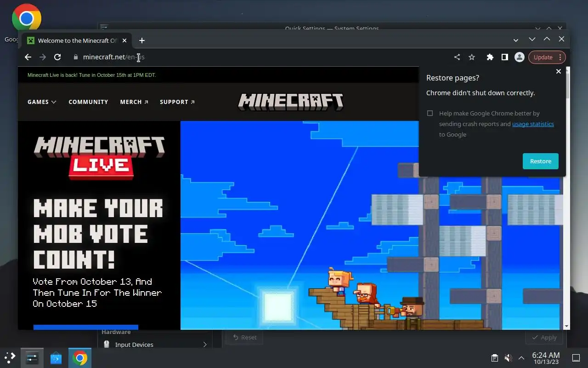
Task: Click Reset in System Settings window
Action: coord(244,337)
